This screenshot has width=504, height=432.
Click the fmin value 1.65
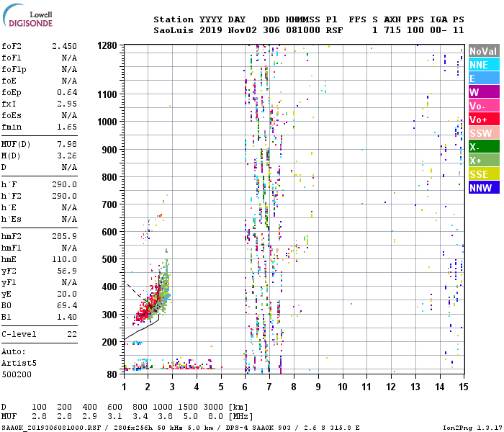(67, 127)
